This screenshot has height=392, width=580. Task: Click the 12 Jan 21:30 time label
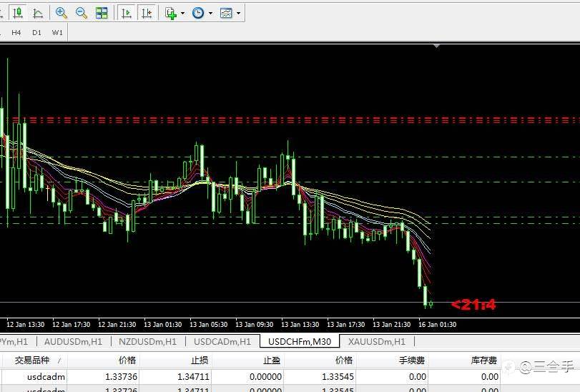point(117,324)
